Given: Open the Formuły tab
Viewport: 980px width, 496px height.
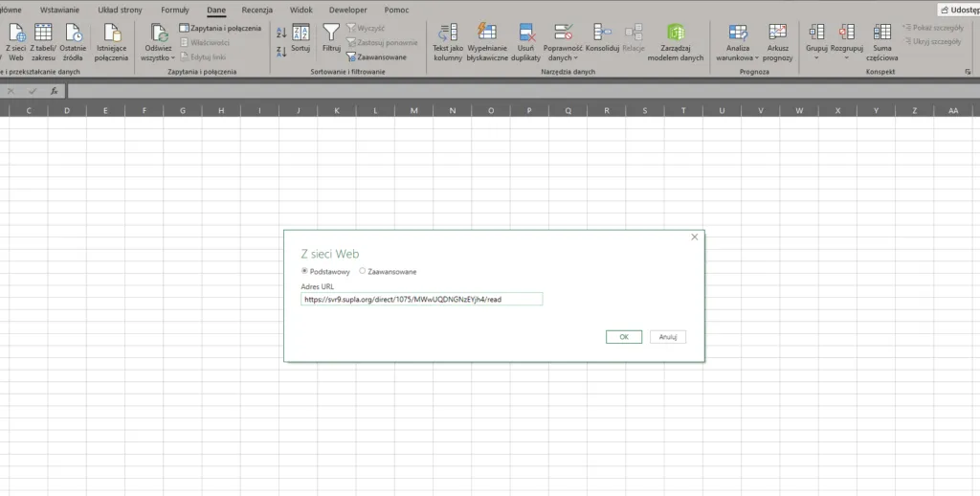Looking at the screenshot, I should [x=175, y=10].
